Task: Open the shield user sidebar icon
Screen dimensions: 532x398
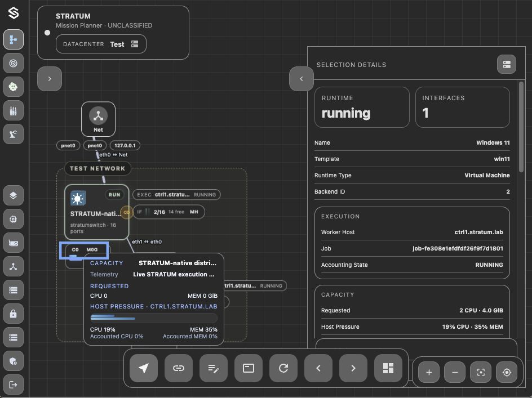Action: tap(14, 361)
